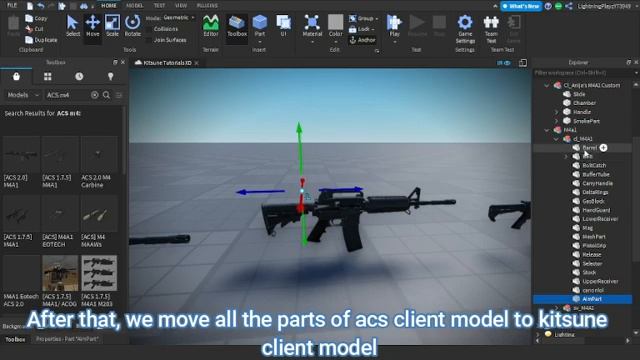The width and height of the screenshot is (640, 360).
Task: Select [ACS] M4A1 EOTECH thumbnail
Action: pos(60,213)
